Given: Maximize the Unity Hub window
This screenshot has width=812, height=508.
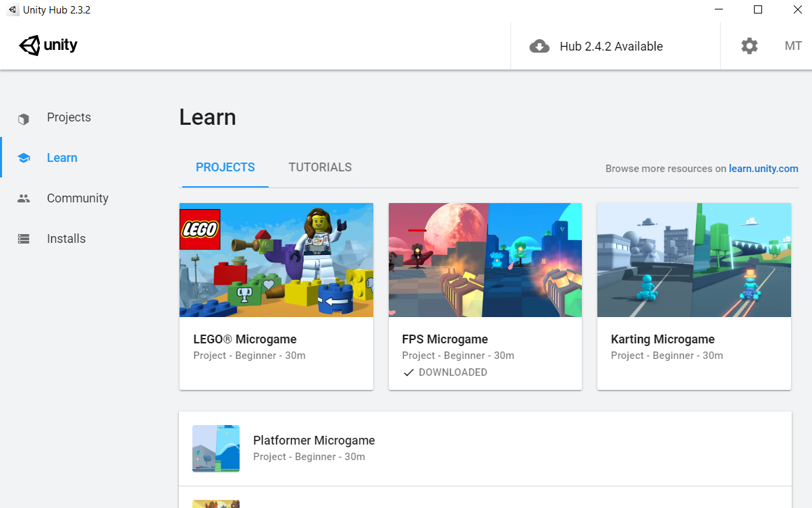Looking at the screenshot, I should click(x=758, y=10).
